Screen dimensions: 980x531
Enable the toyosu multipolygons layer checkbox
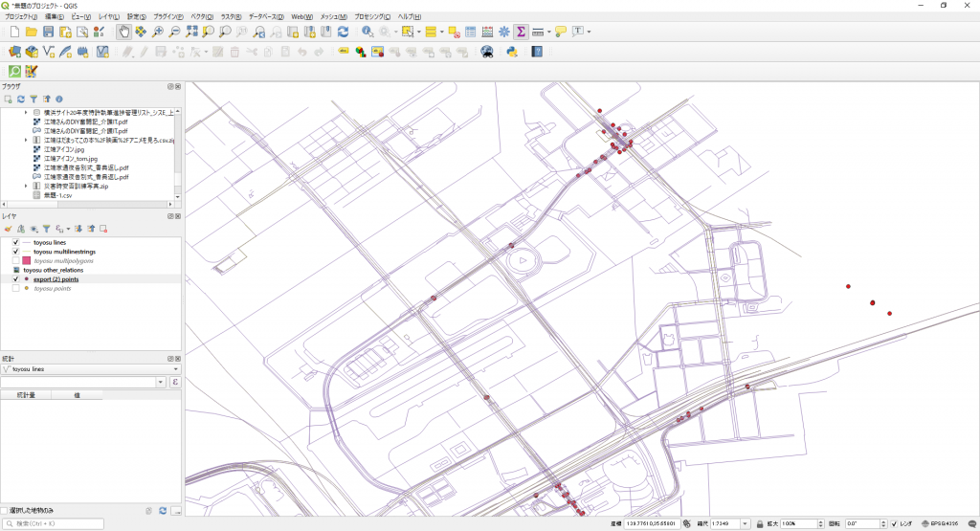pyautogui.click(x=16, y=260)
